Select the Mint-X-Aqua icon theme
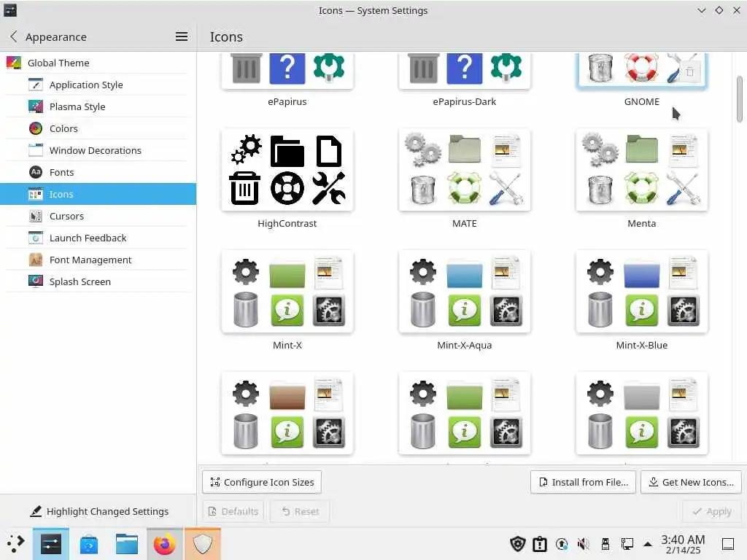 coord(465,292)
